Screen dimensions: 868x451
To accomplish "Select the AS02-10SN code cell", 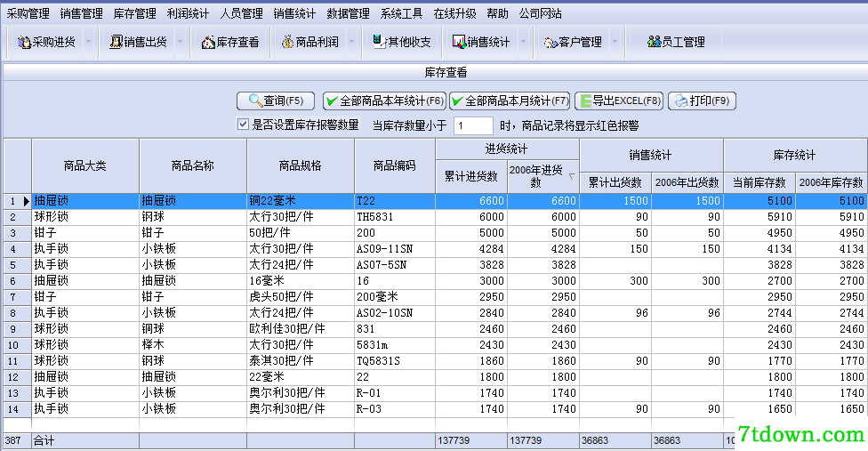I will 395,313.
